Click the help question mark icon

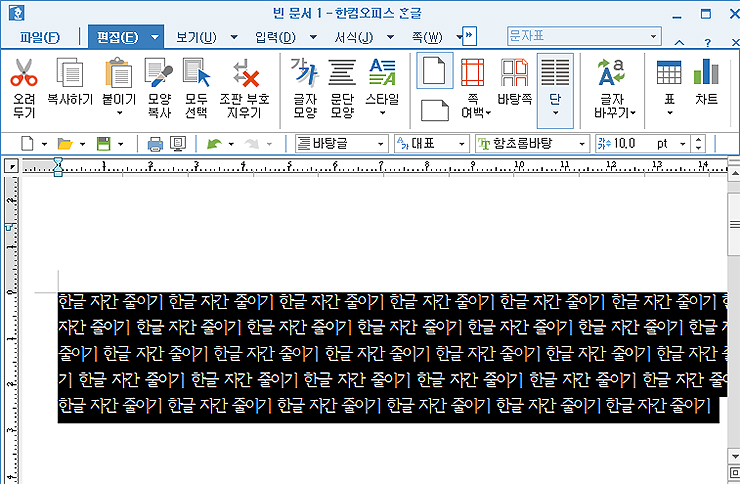[707, 42]
